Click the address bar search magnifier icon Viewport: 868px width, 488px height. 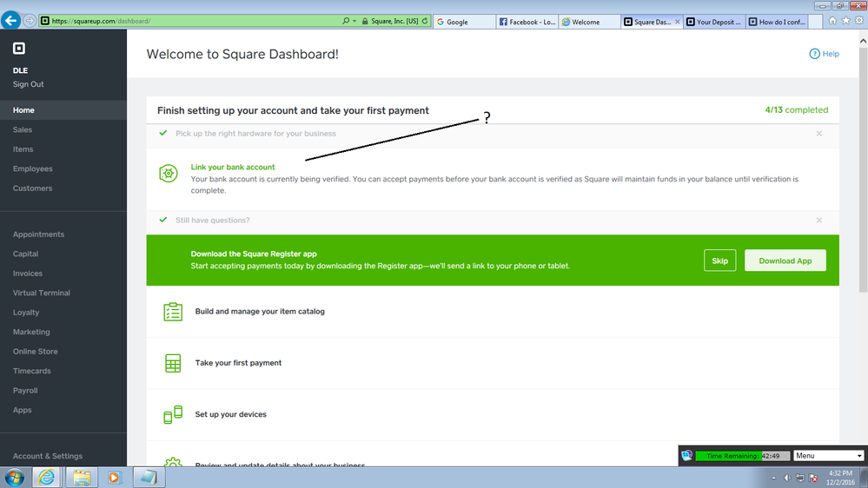tap(346, 21)
